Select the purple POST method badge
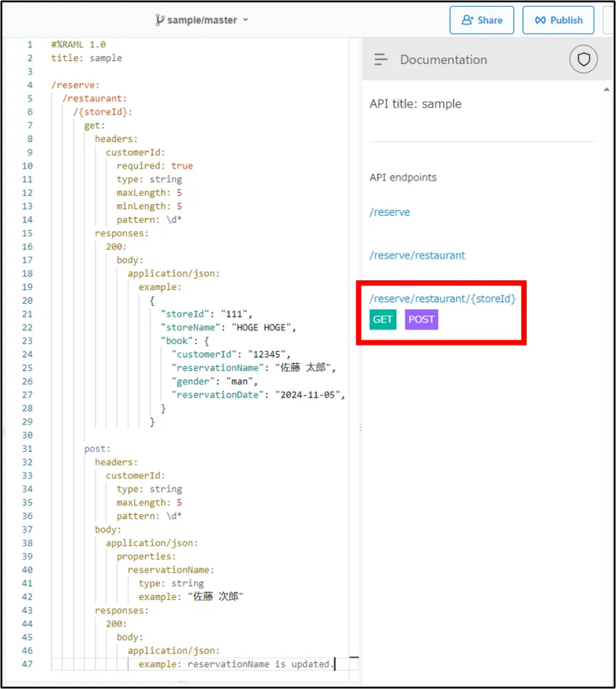 pos(421,320)
